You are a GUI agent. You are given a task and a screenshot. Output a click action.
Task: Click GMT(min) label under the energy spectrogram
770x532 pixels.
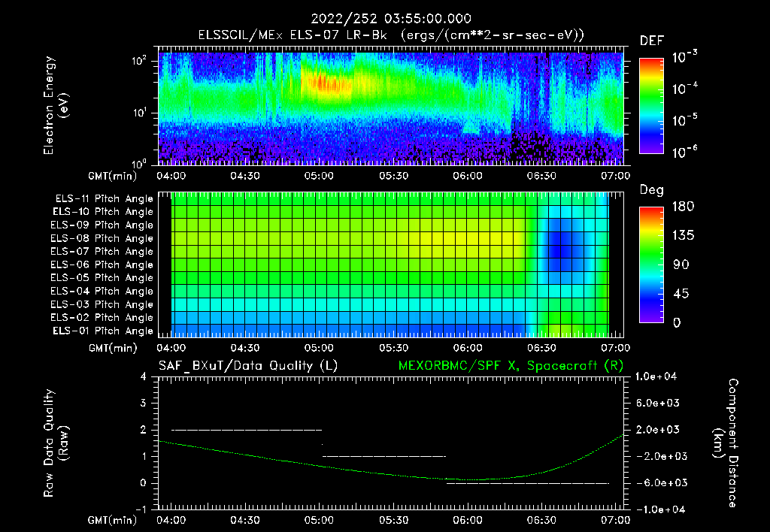click(113, 176)
